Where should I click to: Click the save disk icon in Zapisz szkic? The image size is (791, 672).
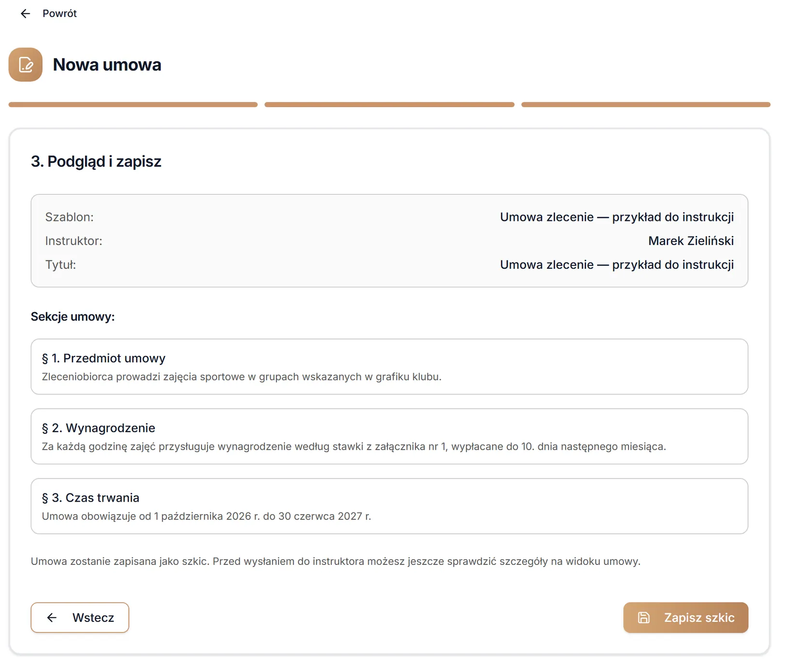(644, 617)
